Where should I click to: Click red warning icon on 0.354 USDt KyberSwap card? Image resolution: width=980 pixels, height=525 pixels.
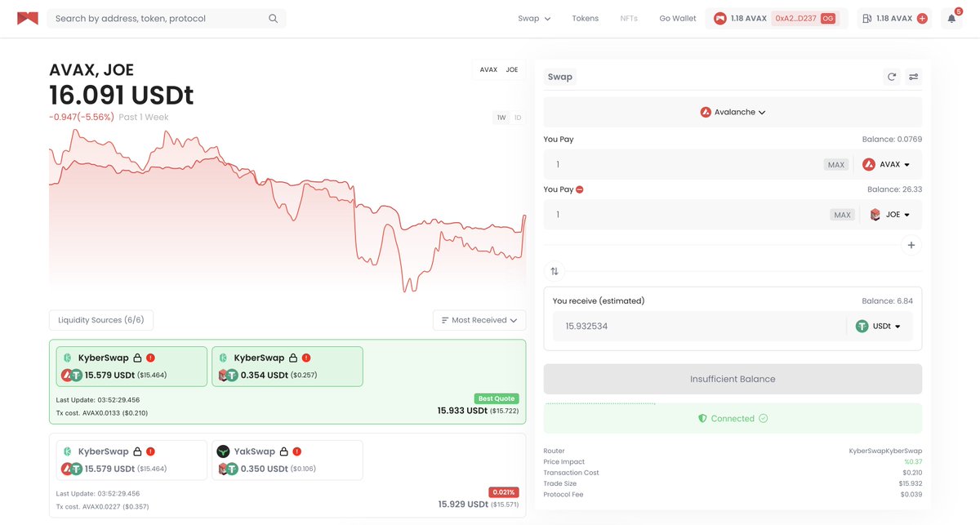(306, 358)
